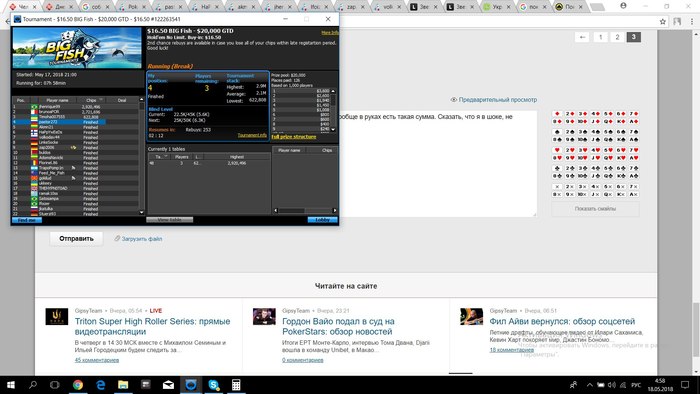Open Chrome from the Windows taskbar
This screenshot has height=394, width=700.
[x=78, y=385]
